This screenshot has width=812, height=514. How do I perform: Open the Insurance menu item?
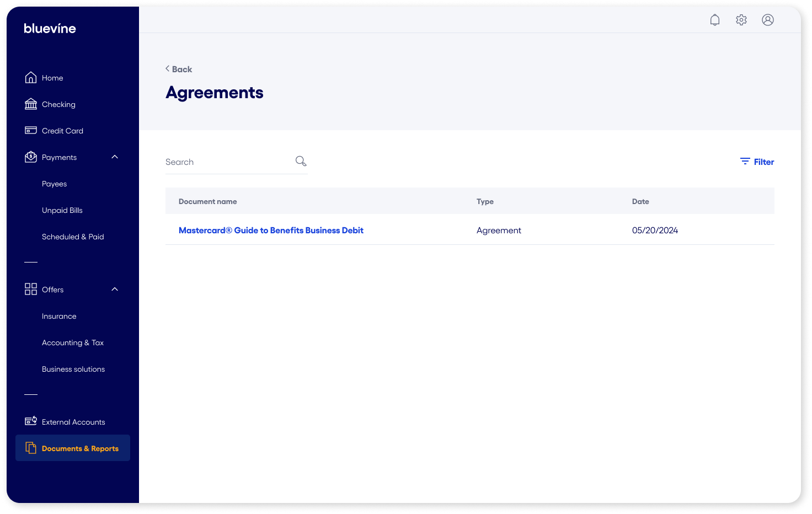pos(59,316)
